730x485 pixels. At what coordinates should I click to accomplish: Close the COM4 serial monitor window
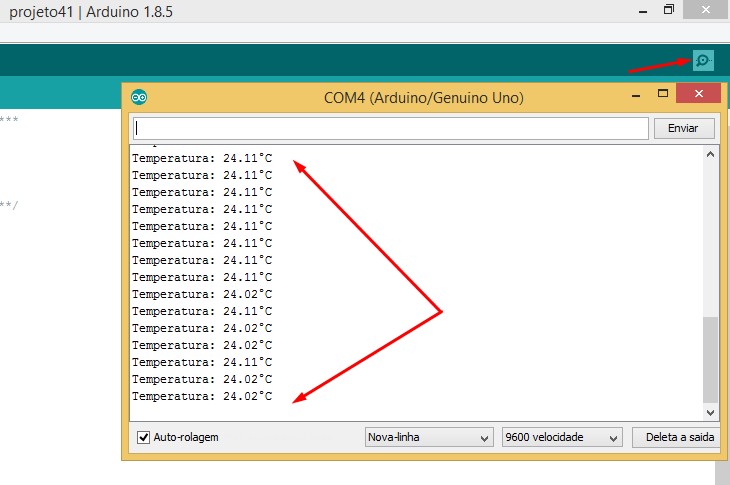[699, 96]
